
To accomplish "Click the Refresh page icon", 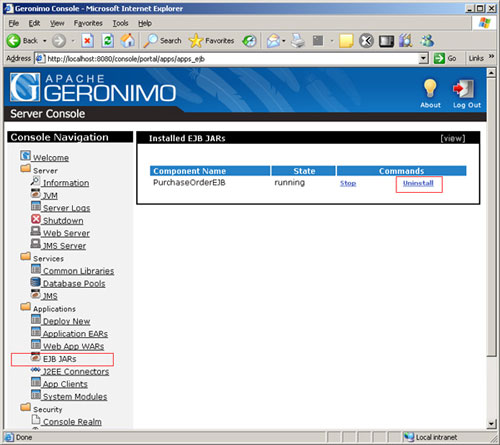I will 108,41.
